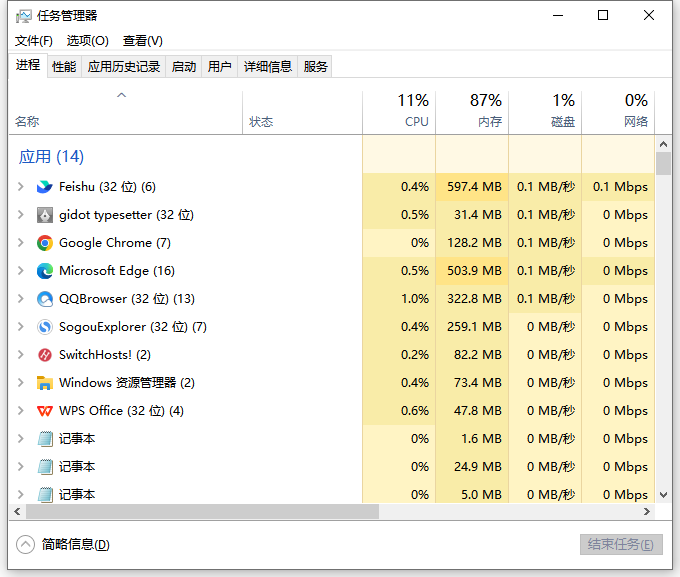The height and width of the screenshot is (577, 680).
Task: Switch to the 应用历史记录 tab
Action: click(124, 66)
